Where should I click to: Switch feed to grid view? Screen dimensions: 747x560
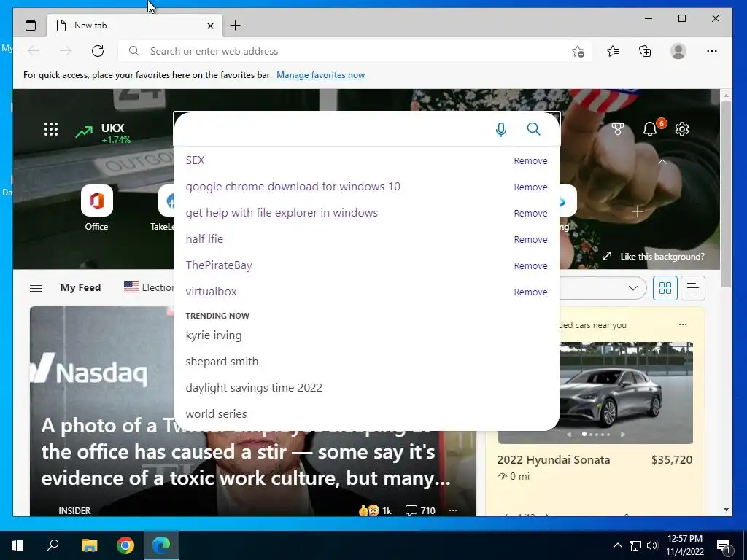tap(665, 288)
